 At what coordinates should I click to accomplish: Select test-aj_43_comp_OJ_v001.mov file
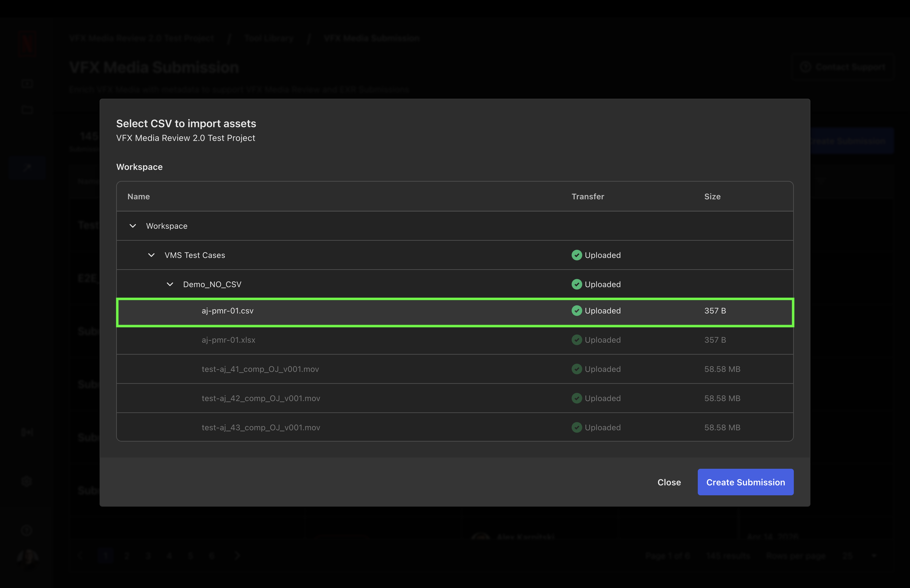[x=455, y=427]
